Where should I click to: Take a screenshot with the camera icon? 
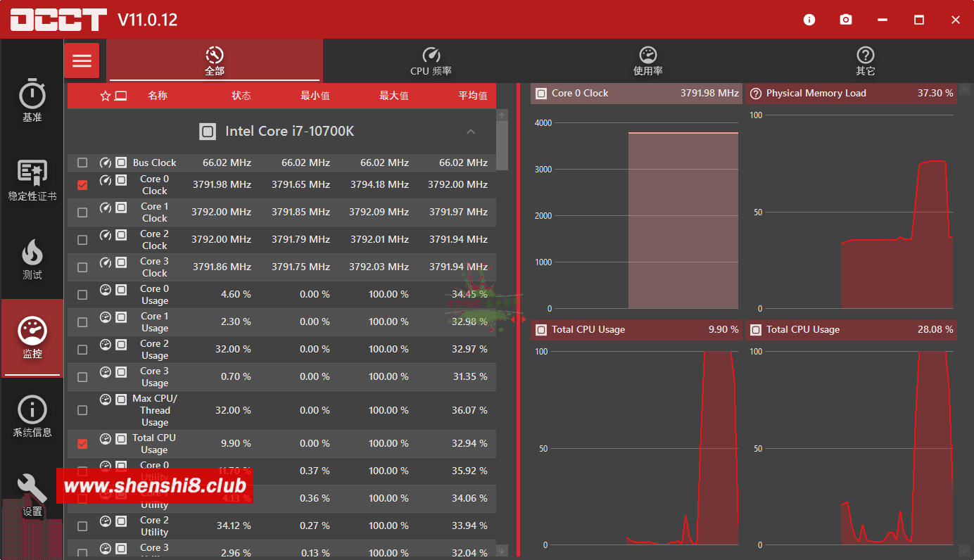tap(846, 20)
